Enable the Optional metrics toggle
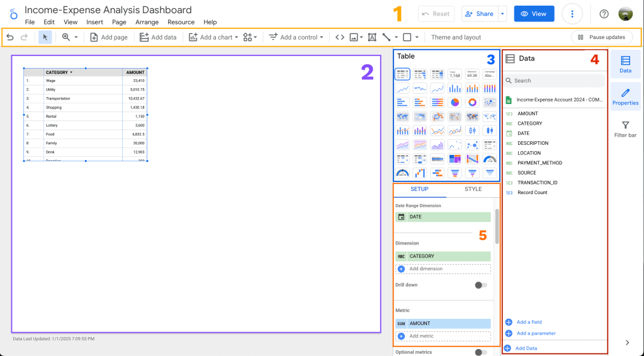644x356 pixels. 481,352
